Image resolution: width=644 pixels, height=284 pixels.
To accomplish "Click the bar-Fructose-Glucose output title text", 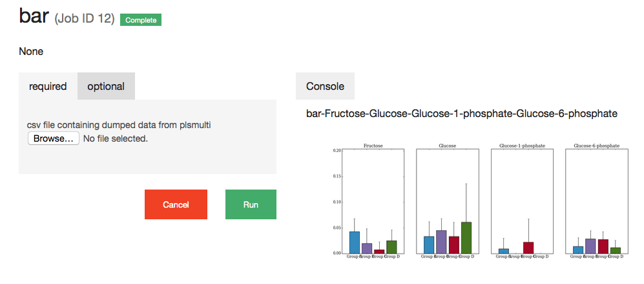I will [x=461, y=114].
